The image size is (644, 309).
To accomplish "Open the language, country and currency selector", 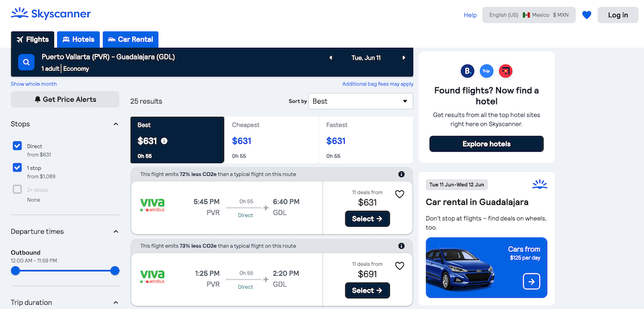I will [x=528, y=15].
